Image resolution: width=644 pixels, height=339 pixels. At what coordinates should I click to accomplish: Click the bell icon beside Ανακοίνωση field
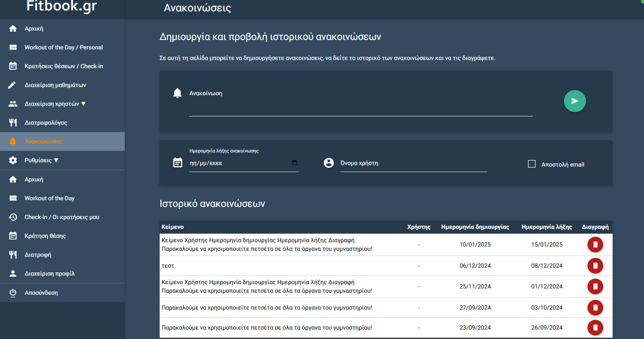click(x=177, y=93)
